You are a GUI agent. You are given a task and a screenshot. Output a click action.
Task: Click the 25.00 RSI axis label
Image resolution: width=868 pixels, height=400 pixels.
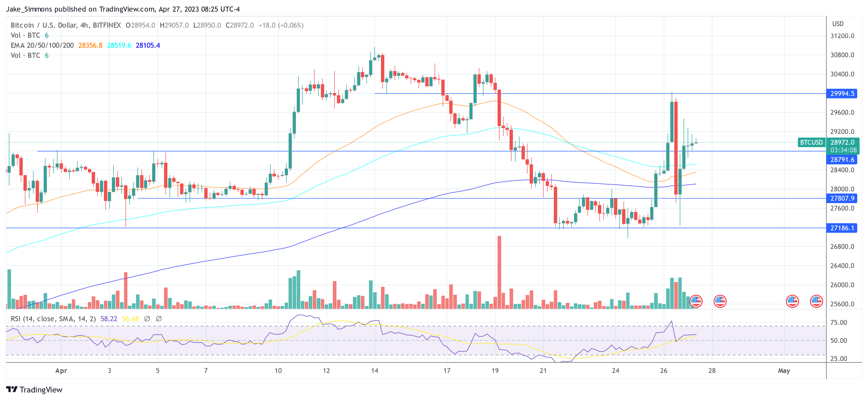pyautogui.click(x=838, y=359)
